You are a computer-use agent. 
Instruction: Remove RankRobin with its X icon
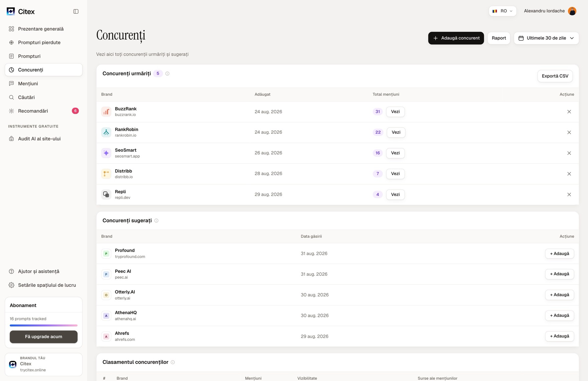(x=569, y=132)
